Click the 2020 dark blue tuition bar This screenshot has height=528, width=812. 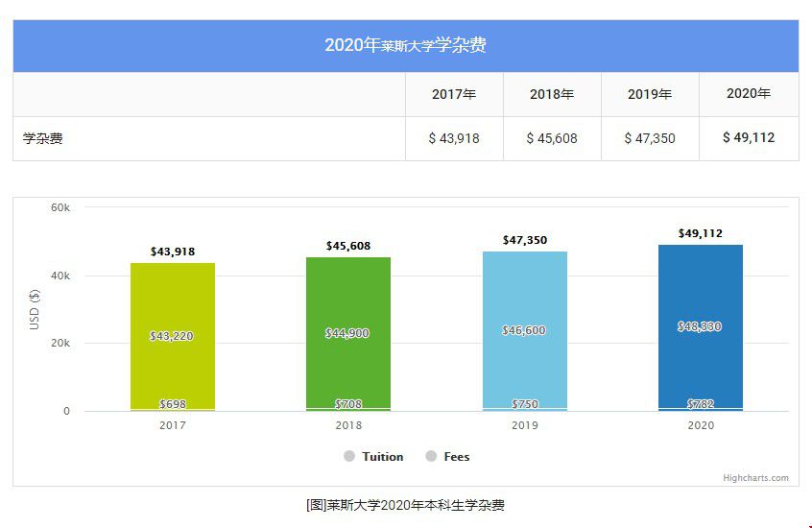coord(700,326)
